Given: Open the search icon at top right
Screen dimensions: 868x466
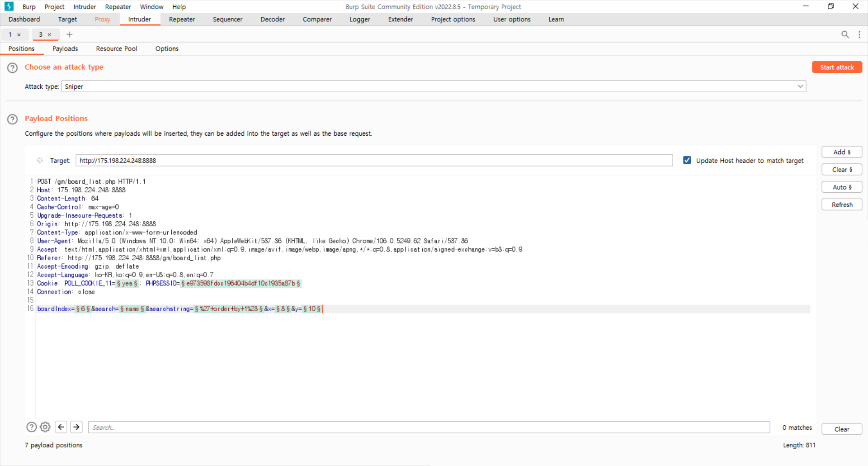Looking at the screenshot, I should [845, 34].
